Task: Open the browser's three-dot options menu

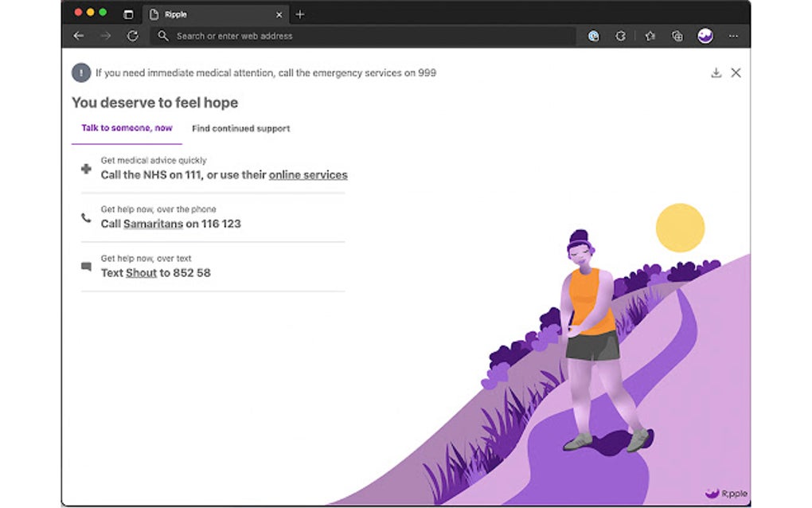Action: point(733,36)
